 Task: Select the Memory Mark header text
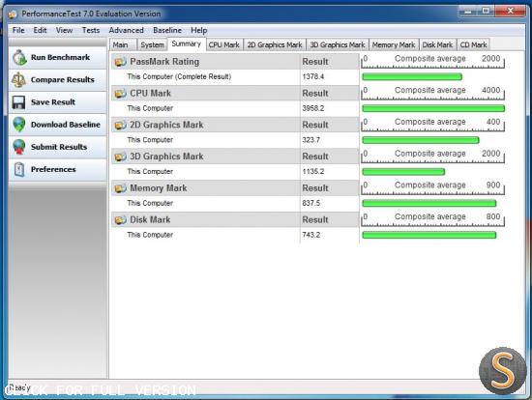tap(158, 188)
